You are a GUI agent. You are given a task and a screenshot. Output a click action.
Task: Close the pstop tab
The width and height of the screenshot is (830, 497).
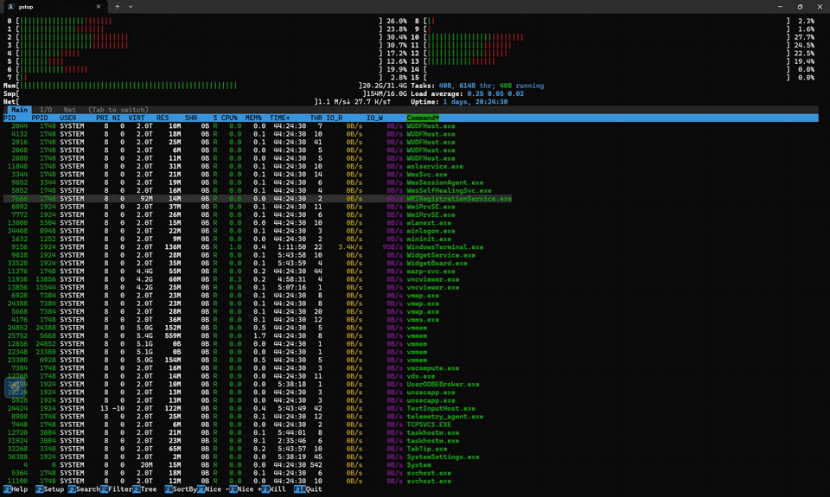[99, 6]
